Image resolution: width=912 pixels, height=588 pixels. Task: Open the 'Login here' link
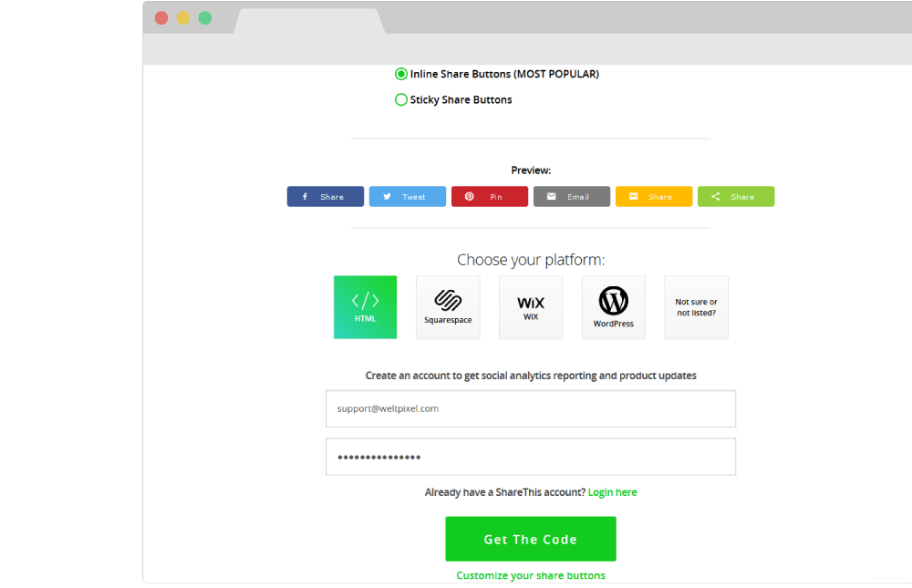pyautogui.click(x=612, y=492)
